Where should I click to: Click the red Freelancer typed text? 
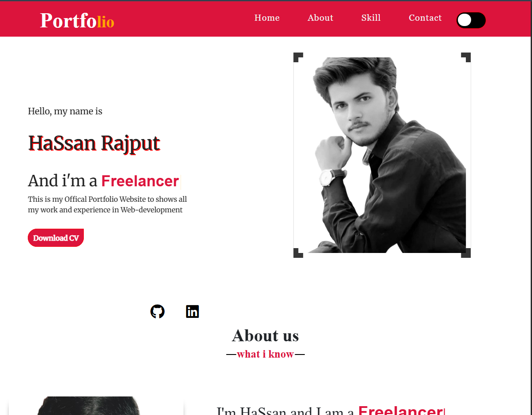pyautogui.click(x=140, y=181)
